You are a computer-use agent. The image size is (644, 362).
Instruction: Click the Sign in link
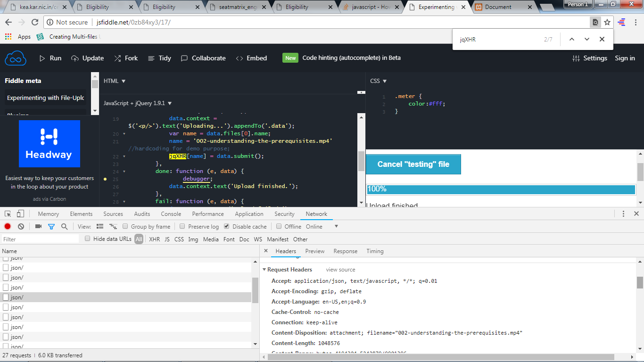625,58
